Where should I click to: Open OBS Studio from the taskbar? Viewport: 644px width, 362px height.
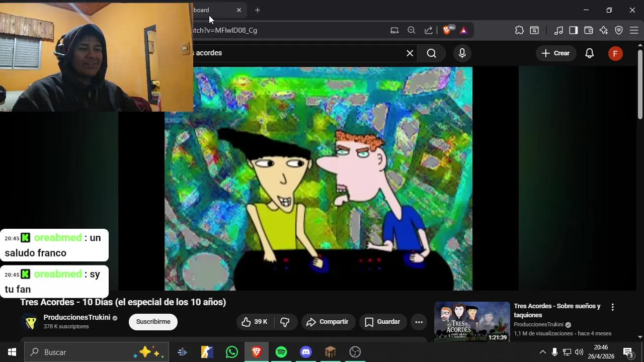pyautogui.click(x=355, y=352)
